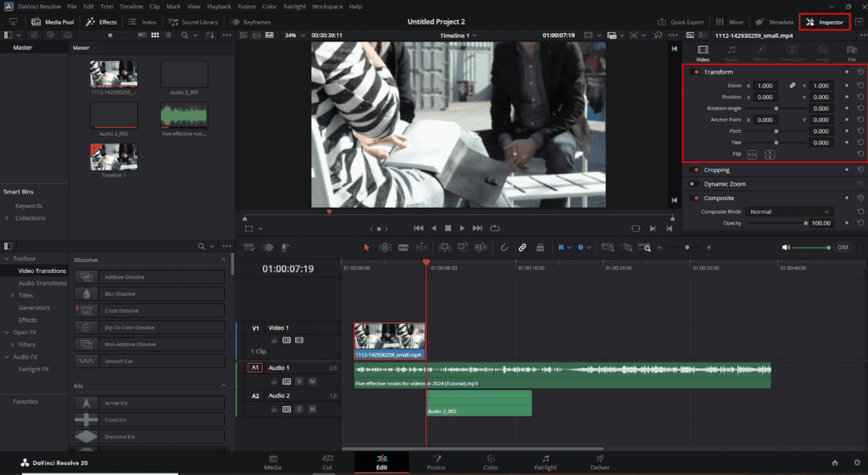Adjust the Rotation Angle slider
Screen dimensions: 868x475
click(776, 109)
